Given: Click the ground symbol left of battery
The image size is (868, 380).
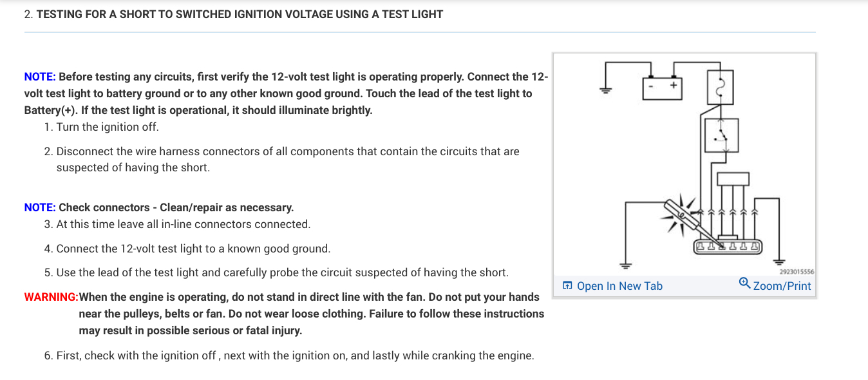Looking at the screenshot, I should (605, 89).
